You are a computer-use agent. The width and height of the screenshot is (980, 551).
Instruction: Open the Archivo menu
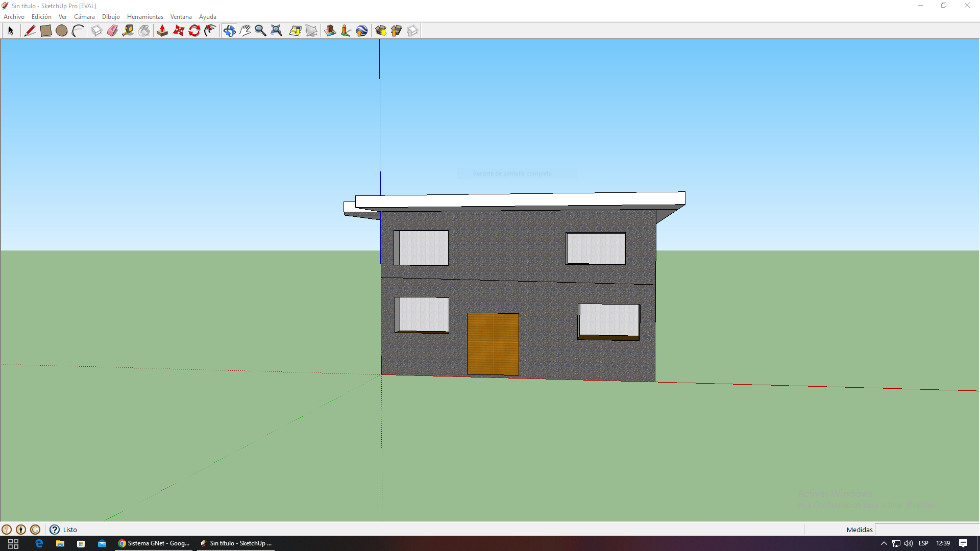(x=14, y=17)
